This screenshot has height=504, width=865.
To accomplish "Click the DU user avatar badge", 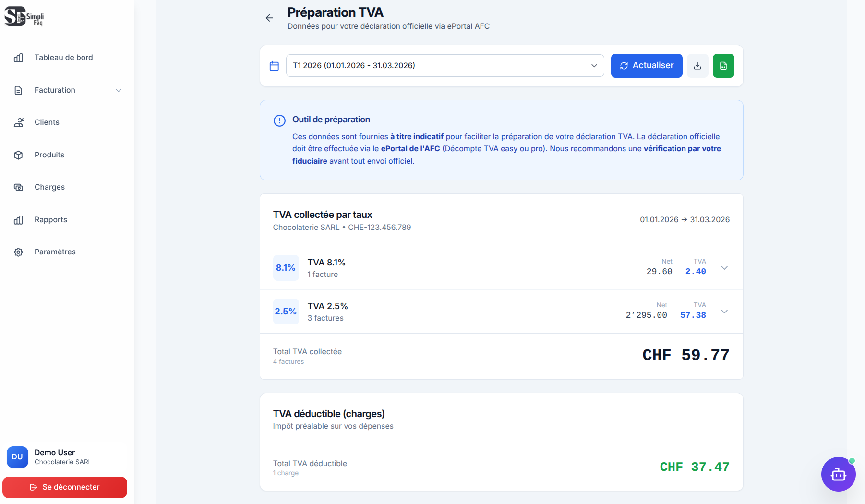I will point(17,457).
